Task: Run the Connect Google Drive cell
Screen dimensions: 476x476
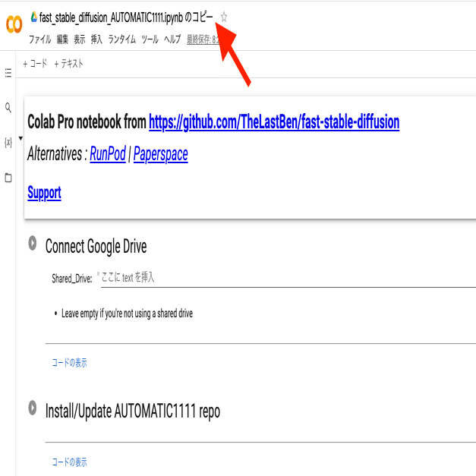Action: point(33,243)
